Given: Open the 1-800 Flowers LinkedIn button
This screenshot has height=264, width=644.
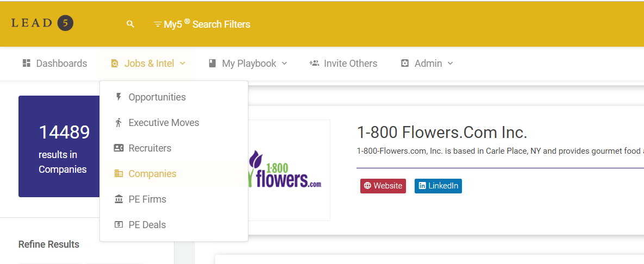Looking at the screenshot, I should (x=438, y=186).
